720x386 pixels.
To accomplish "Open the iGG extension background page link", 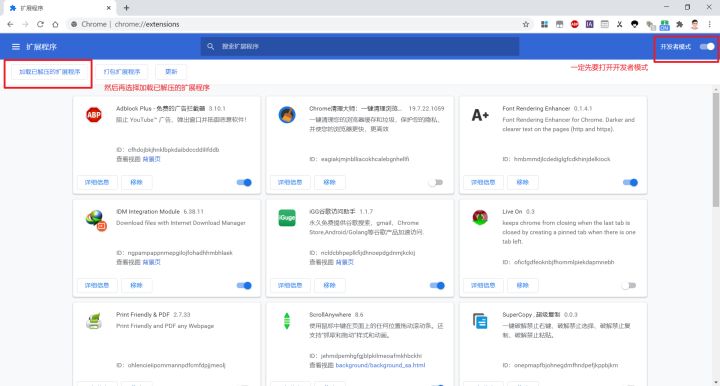I will coord(344,263).
